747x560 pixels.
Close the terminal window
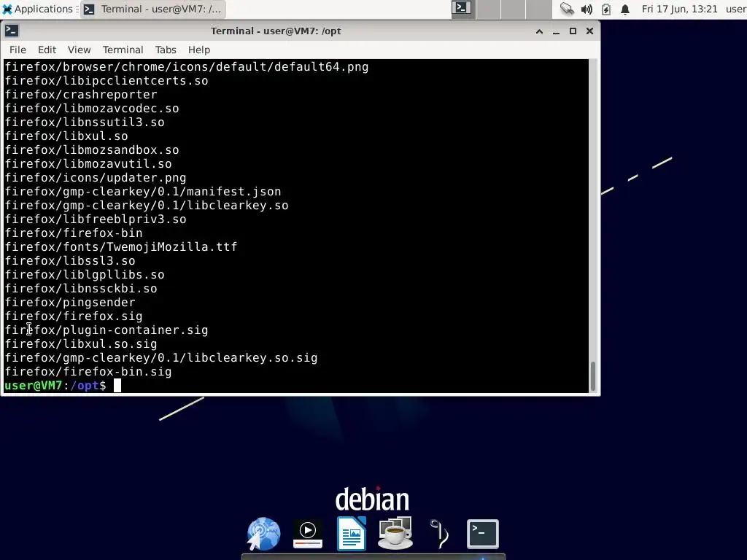point(589,31)
